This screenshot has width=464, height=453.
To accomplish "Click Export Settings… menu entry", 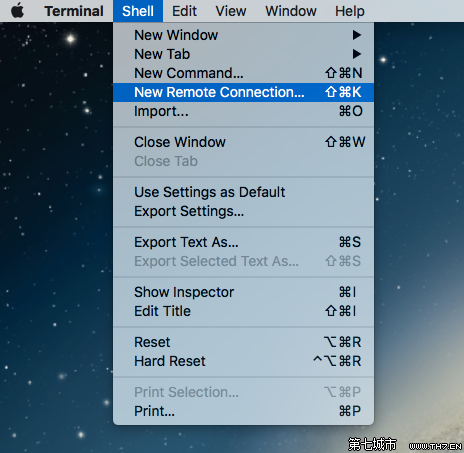I will [243, 211].
